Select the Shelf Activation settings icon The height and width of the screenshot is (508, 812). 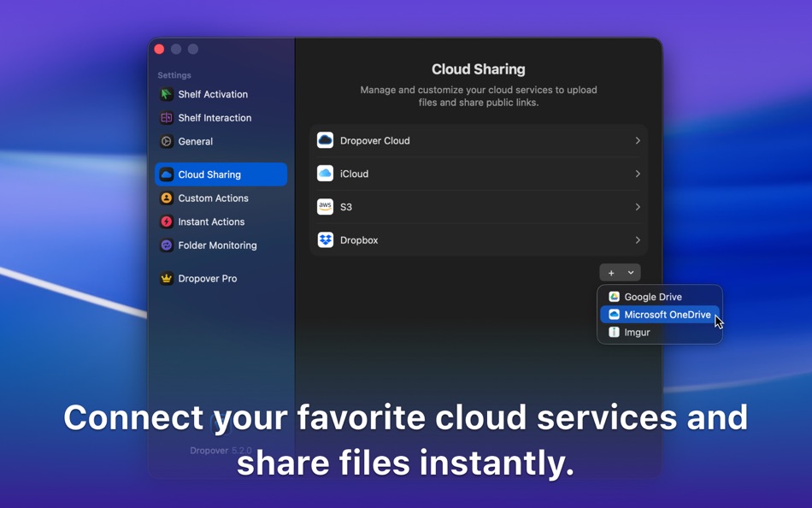click(x=165, y=94)
